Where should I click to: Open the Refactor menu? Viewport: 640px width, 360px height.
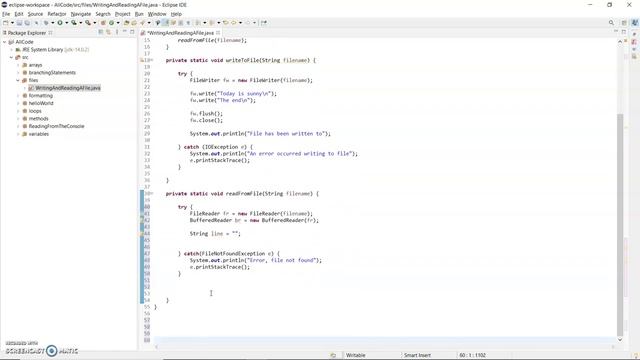tap(57, 14)
